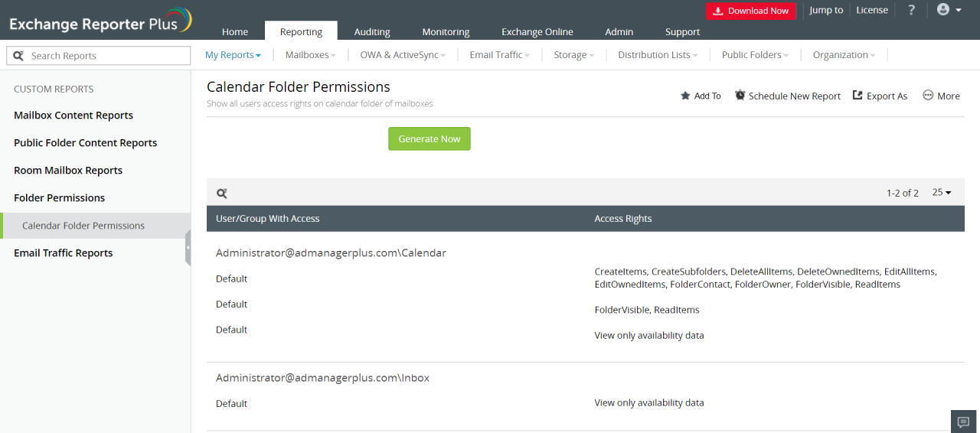Open the Monitoring tab
This screenshot has height=433, width=980.
point(446,31)
